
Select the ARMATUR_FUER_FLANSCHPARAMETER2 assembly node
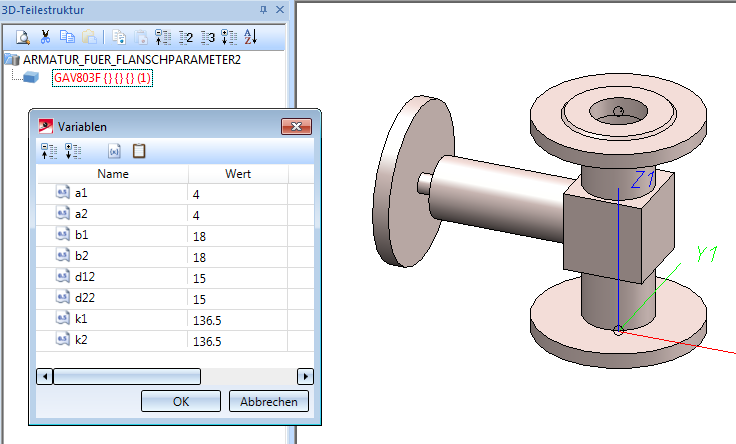click(x=132, y=60)
